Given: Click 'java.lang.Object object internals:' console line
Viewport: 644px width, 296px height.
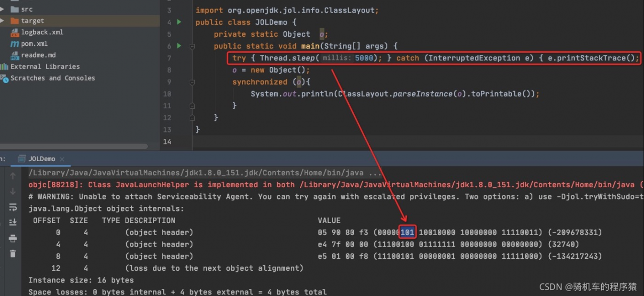Looking at the screenshot, I should tap(106, 208).
